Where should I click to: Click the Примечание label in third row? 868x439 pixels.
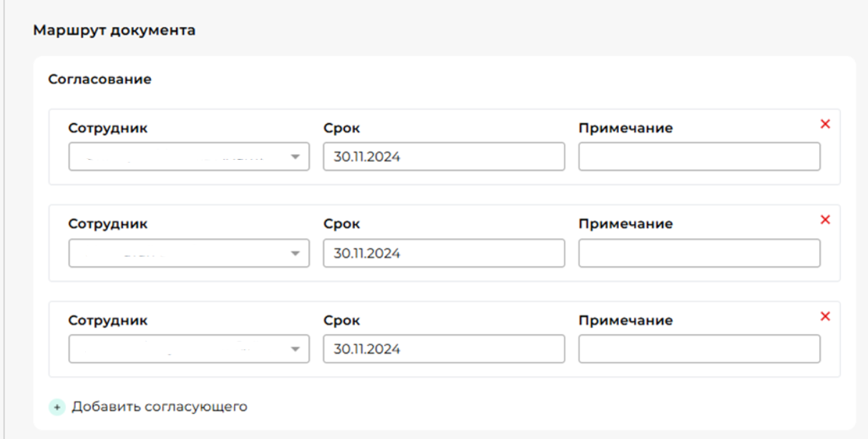point(625,320)
